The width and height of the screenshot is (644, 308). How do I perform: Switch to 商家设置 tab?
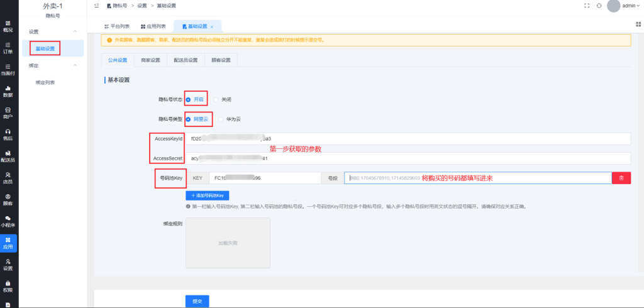point(150,60)
